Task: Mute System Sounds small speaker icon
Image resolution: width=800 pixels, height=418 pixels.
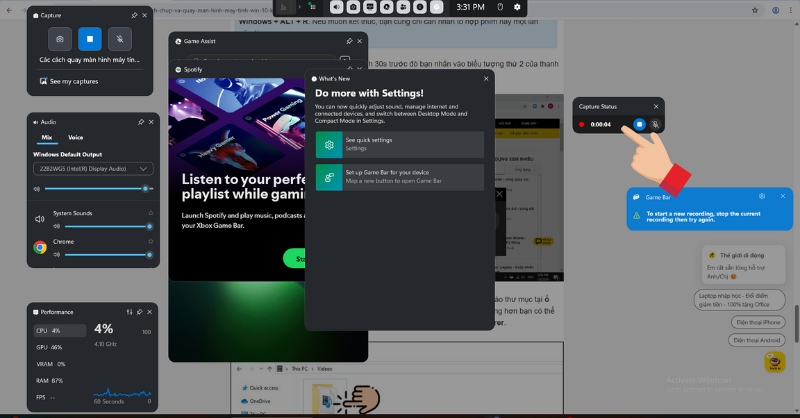Action: pos(57,226)
